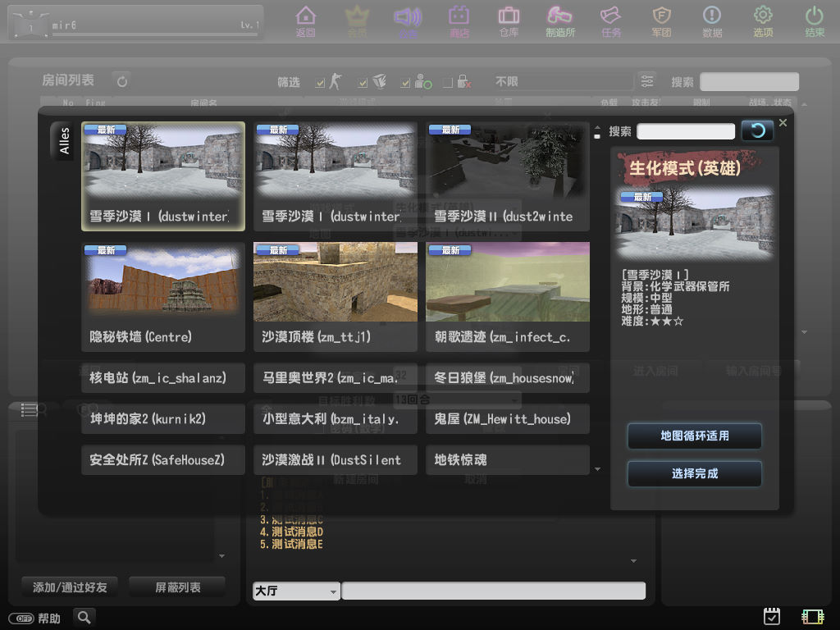Image resolution: width=840 pixels, height=630 pixels.
Task: Click the map dialog 搜索 search field
Action: point(686,131)
